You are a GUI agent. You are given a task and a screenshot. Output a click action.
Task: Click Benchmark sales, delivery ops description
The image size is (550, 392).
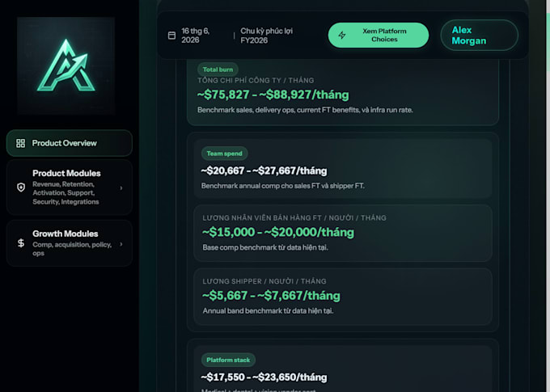(x=305, y=110)
